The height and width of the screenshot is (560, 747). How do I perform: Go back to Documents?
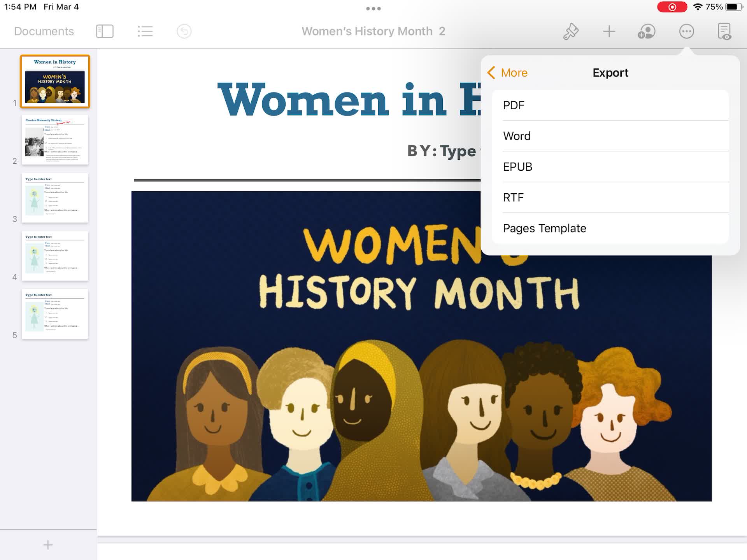(44, 31)
